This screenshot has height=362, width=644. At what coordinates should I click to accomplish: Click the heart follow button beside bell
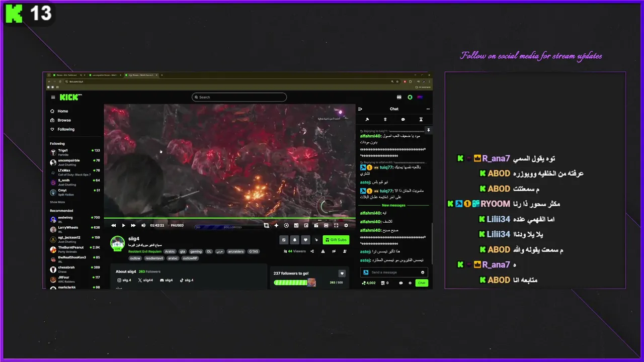[x=305, y=240]
